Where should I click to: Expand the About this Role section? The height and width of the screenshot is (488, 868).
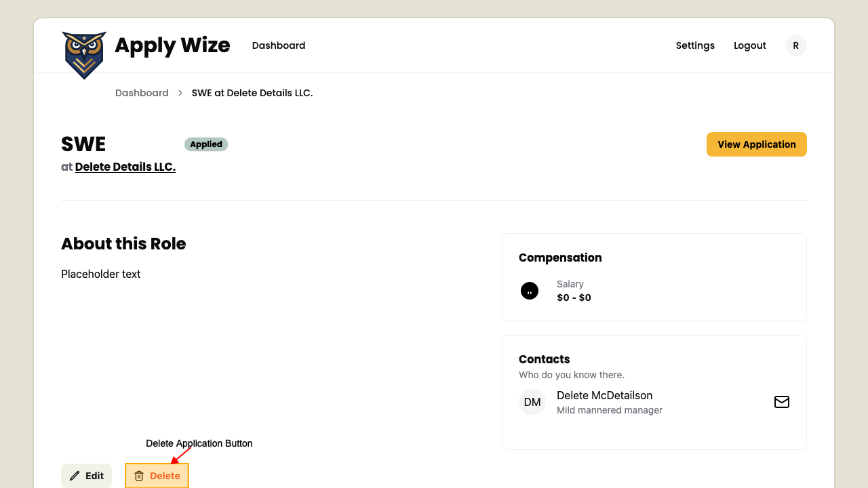point(123,243)
